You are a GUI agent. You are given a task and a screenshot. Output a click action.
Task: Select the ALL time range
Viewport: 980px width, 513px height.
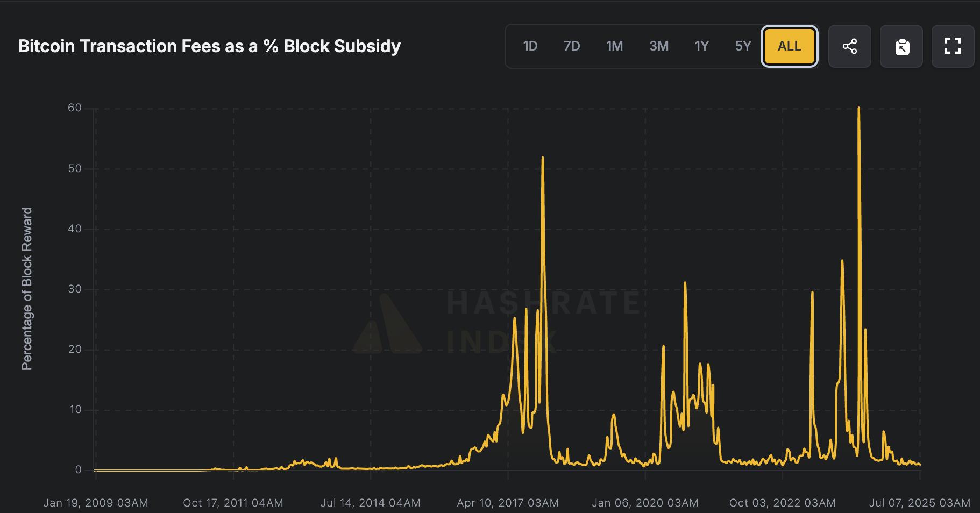click(x=790, y=46)
